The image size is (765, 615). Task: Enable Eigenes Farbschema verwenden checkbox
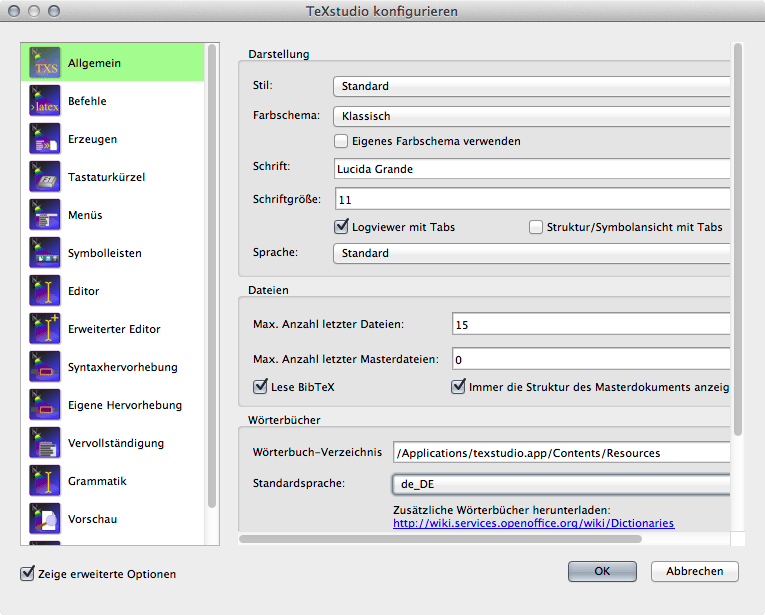(341, 141)
